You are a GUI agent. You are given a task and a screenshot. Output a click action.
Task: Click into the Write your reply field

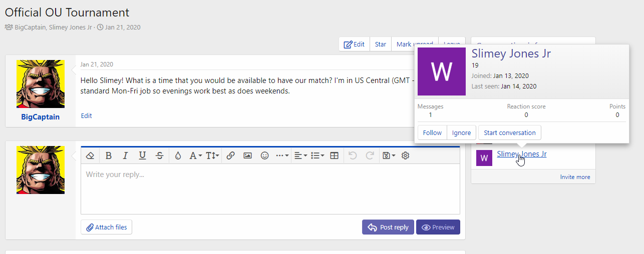[270, 189]
